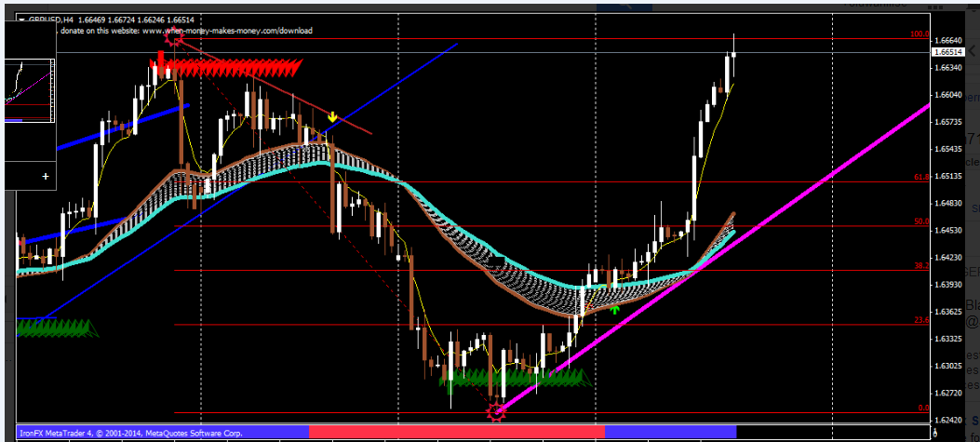Select the red sun marker at chart high

tap(174, 38)
